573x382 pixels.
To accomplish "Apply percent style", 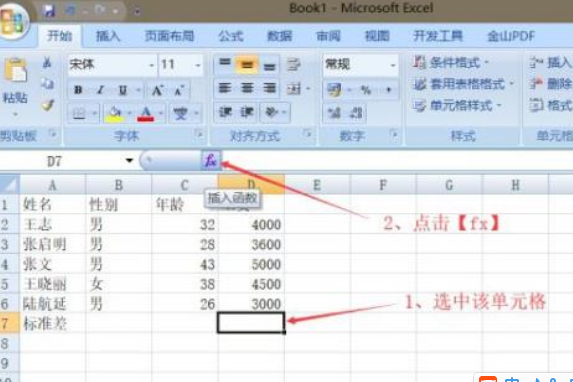I will [365, 89].
